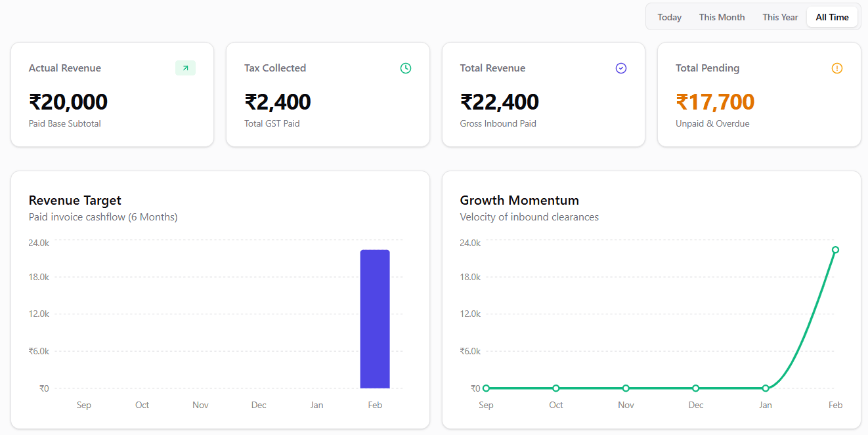The width and height of the screenshot is (868, 435).
Task: Select the February bar in Revenue Target chart
Action: (375, 317)
